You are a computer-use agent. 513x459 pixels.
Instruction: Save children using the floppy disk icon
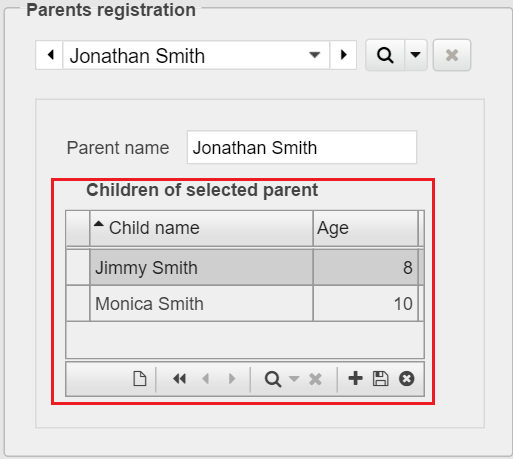[380, 379]
